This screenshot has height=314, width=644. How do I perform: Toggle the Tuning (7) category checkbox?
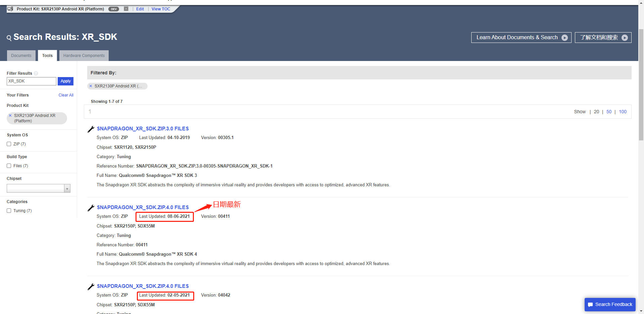coord(9,211)
